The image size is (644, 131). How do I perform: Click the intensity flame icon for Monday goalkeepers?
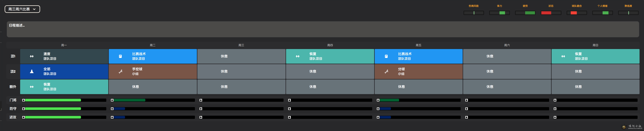[24, 100]
